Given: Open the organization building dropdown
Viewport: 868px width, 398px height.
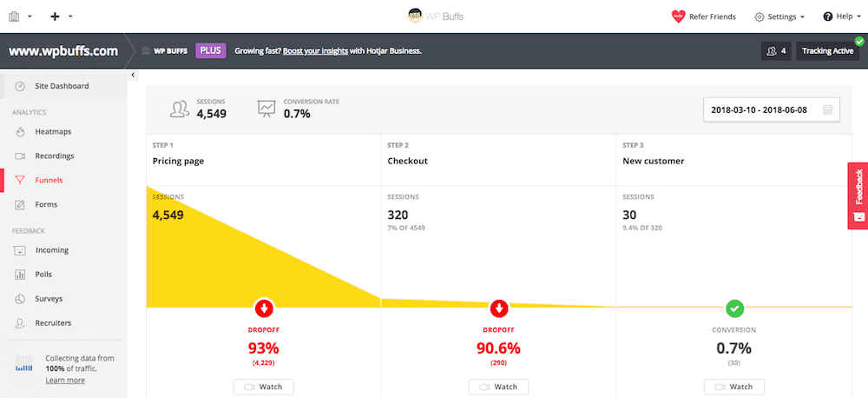Looking at the screenshot, I should (21, 17).
